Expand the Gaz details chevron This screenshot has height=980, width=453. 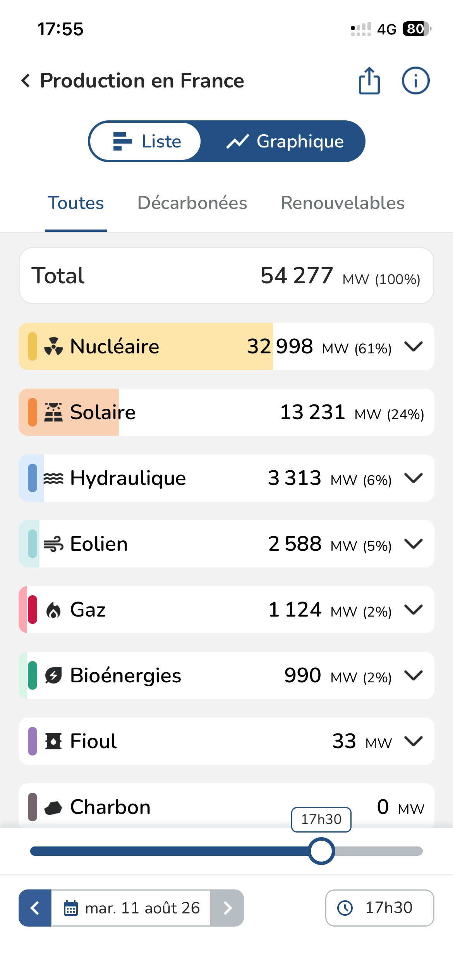[414, 610]
